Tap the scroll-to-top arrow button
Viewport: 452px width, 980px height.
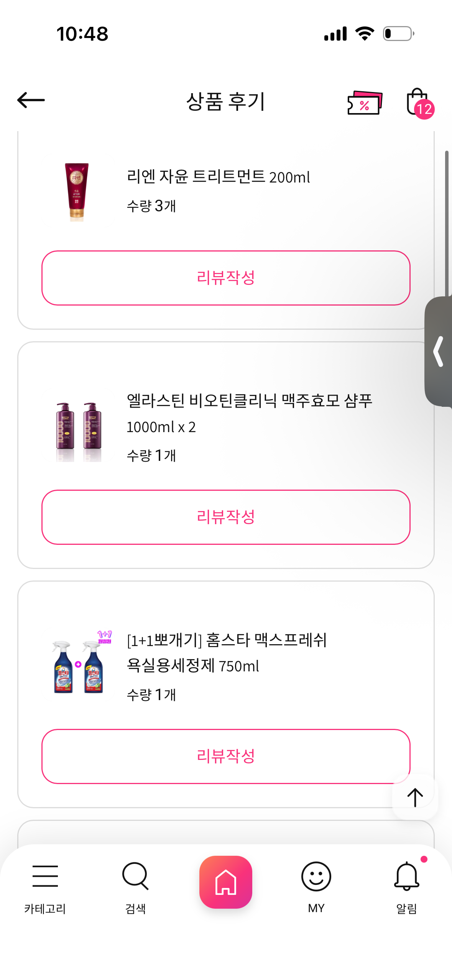point(415,797)
